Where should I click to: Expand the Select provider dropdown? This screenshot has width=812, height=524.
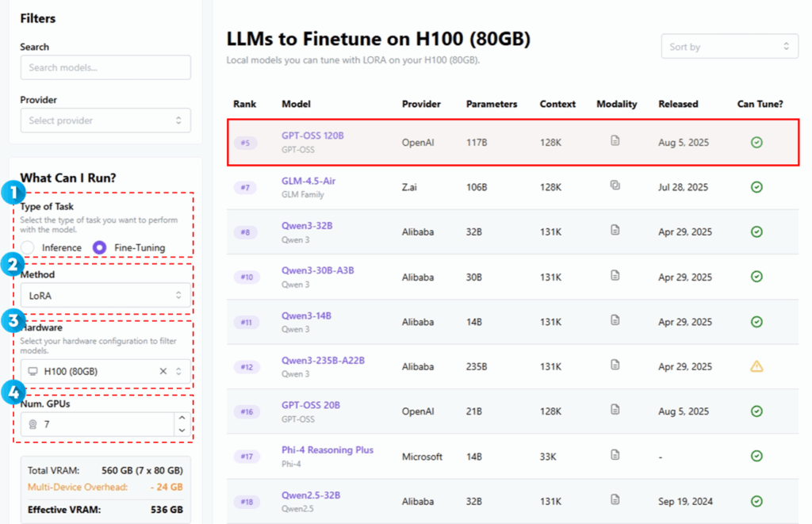[x=105, y=120]
